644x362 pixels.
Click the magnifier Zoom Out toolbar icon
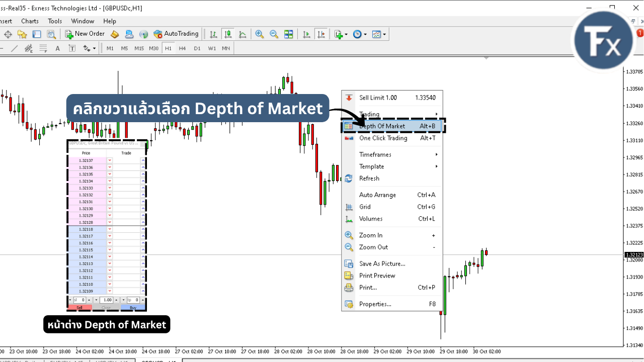coord(274,34)
